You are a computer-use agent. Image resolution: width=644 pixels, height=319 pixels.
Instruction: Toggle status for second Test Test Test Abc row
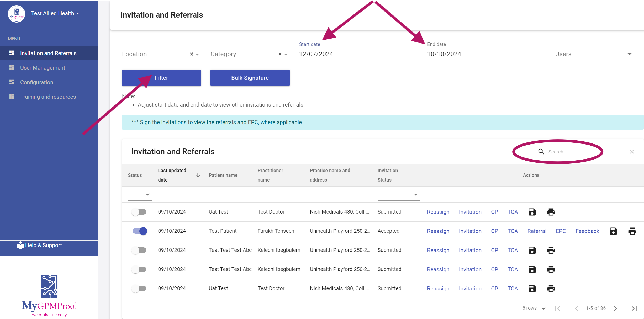click(x=139, y=269)
